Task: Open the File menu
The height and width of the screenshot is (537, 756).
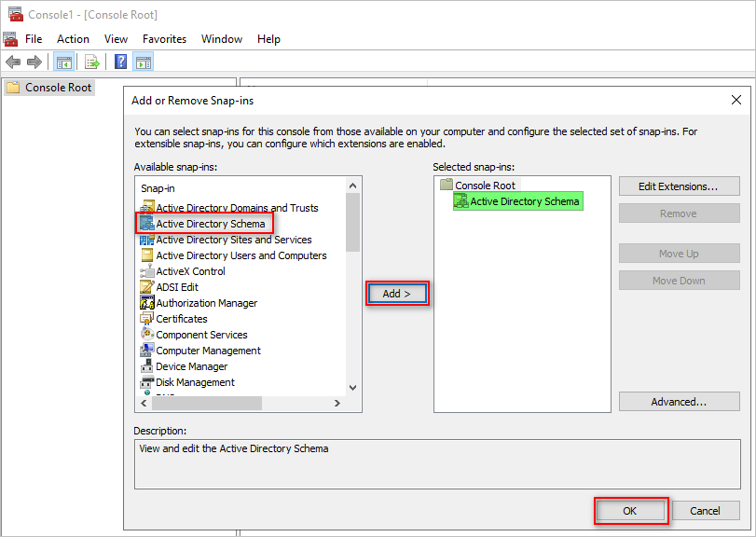Action: (x=34, y=39)
